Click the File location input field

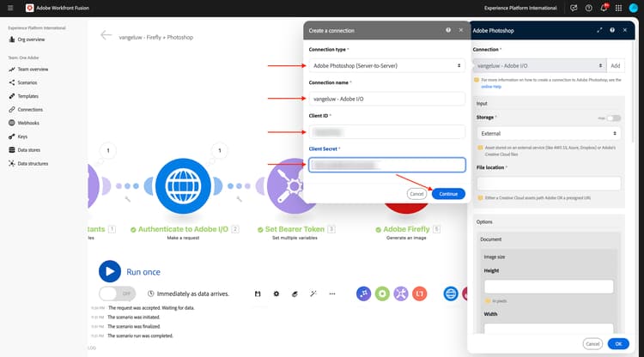click(x=549, y=184)
